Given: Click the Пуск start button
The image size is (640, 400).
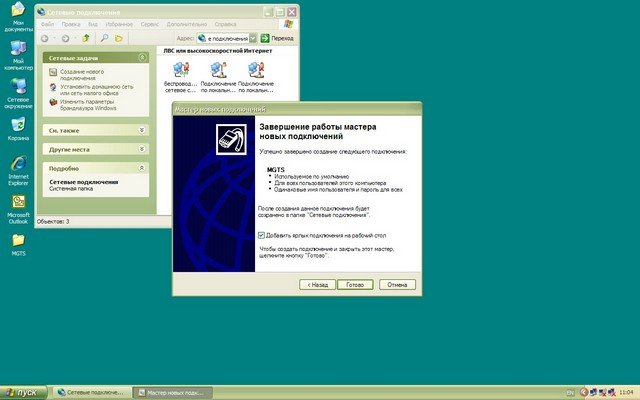Looking at the screenshot, I should [x=21, y=392].
